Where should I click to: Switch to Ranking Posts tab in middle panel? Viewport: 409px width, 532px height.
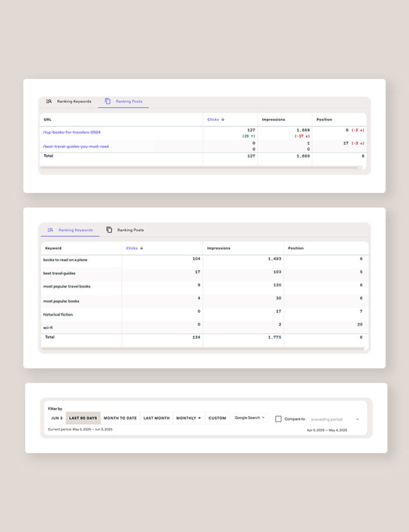click(x=130, y=230)
